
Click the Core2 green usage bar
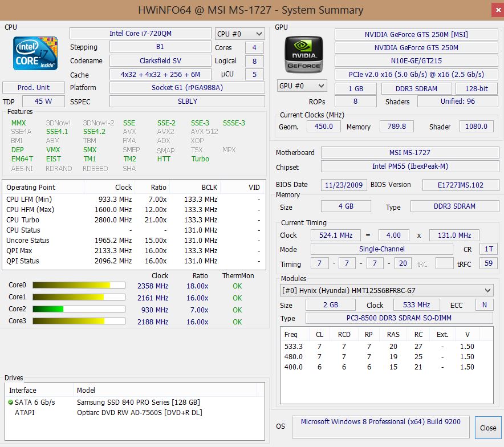79,309
